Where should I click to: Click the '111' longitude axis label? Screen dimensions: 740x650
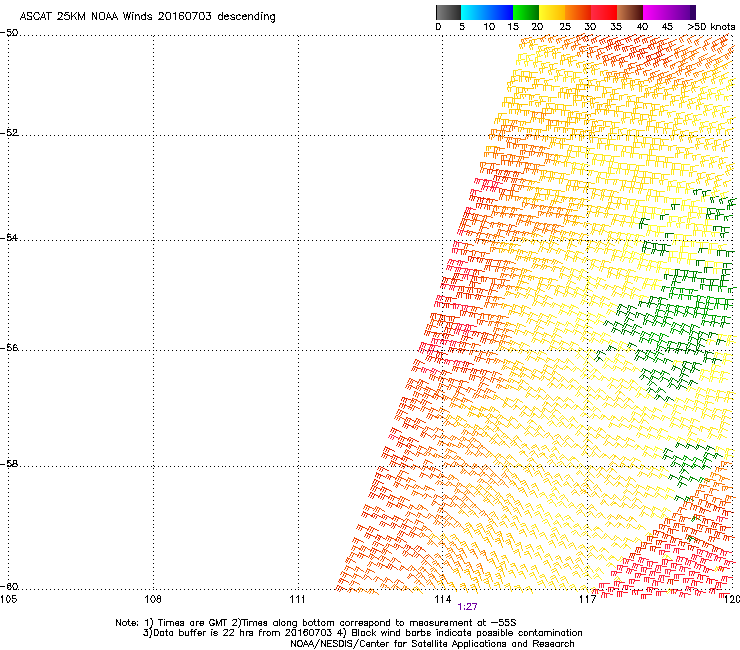coord(298,599)
